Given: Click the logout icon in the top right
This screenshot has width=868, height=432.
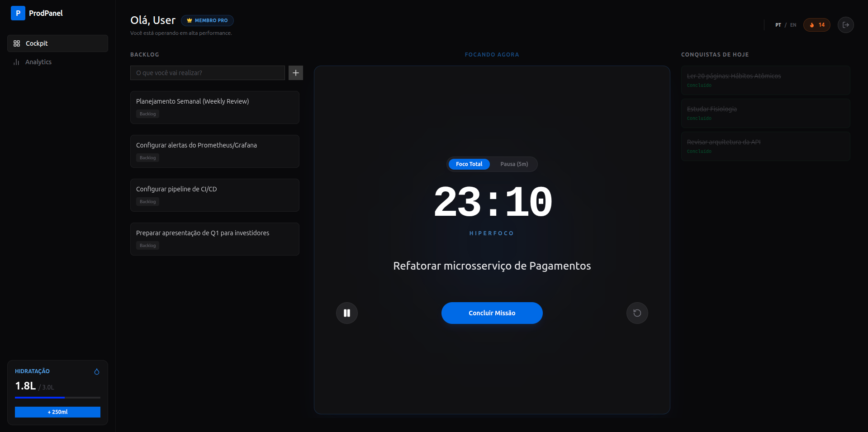Looking at the screenshot, I should point(845,25).
